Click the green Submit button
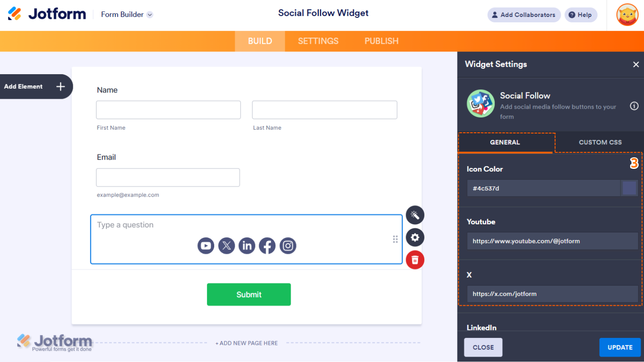The height and width of the screenshot is (362, 644). pos(249,294)
